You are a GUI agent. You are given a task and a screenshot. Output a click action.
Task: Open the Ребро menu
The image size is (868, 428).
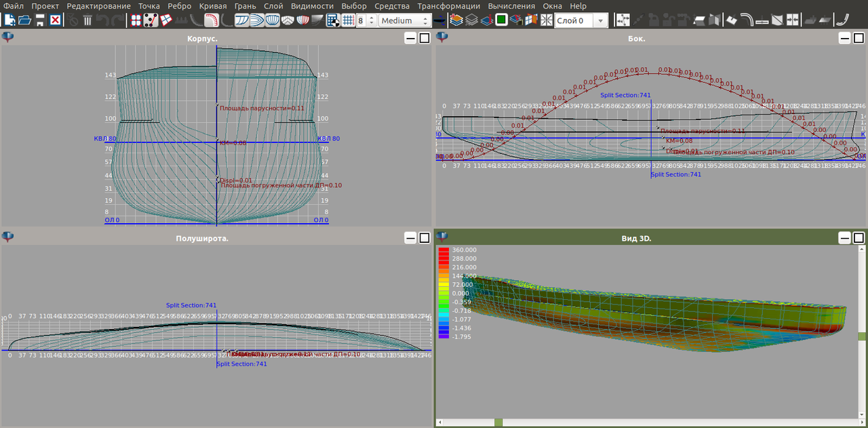point(180,6)
